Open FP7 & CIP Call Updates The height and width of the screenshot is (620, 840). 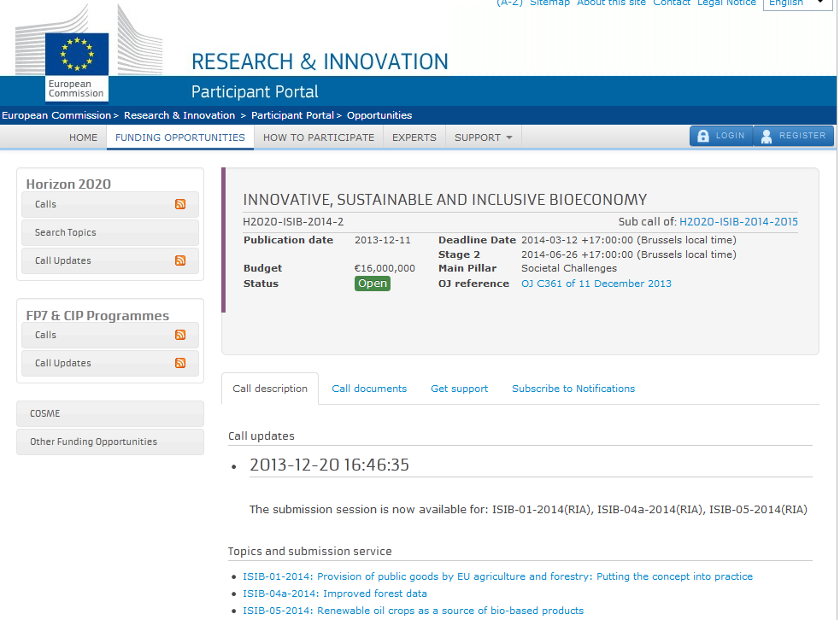[110, 363]
